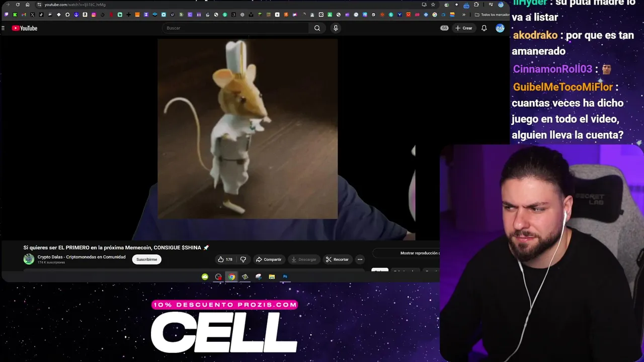This screenshot has height=362, width=644.
Task: Click GuibelMeTocoMiFlor username in chat
Action: coord(562,87)
